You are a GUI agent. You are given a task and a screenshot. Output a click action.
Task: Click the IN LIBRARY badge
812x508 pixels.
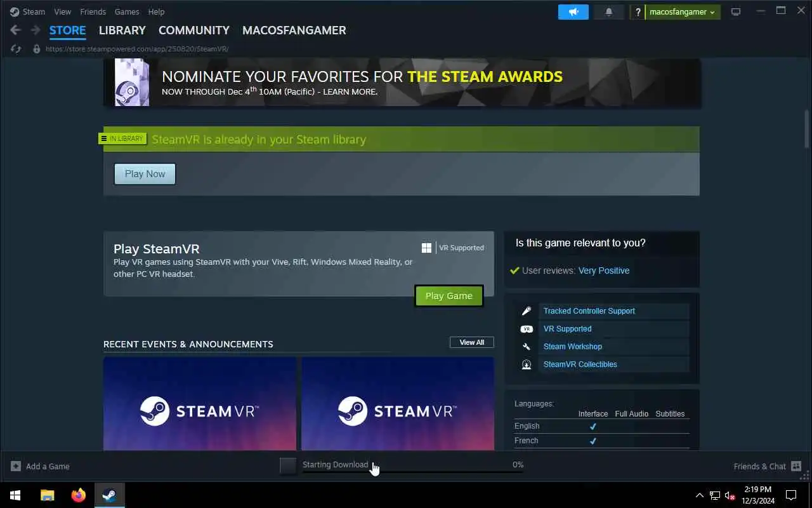coord(122,138)
